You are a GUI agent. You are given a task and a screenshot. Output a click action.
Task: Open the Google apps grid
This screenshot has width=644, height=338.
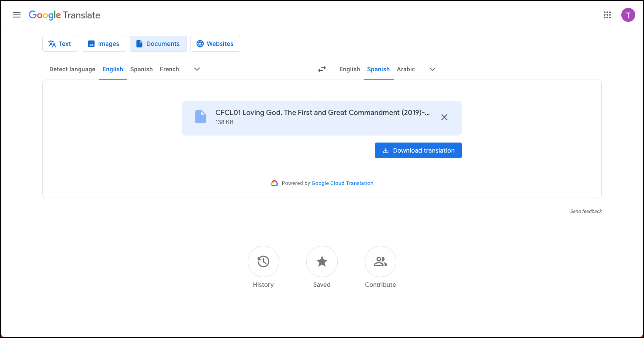[x=607, y=15]
